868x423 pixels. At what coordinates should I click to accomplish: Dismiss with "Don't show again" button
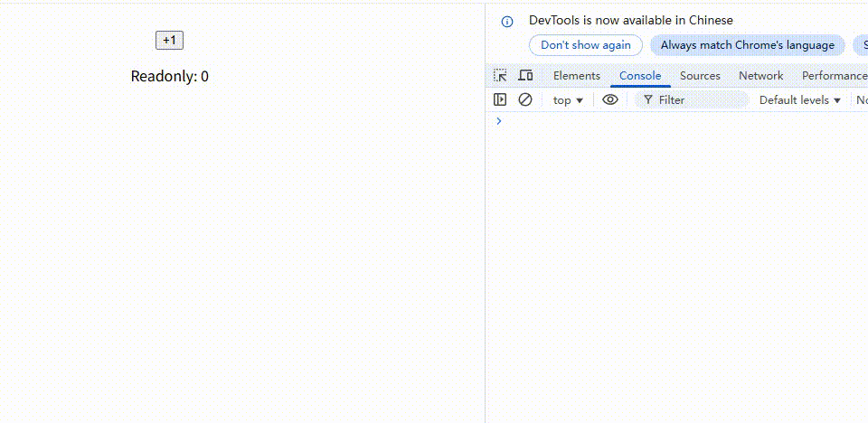(586, 45)
